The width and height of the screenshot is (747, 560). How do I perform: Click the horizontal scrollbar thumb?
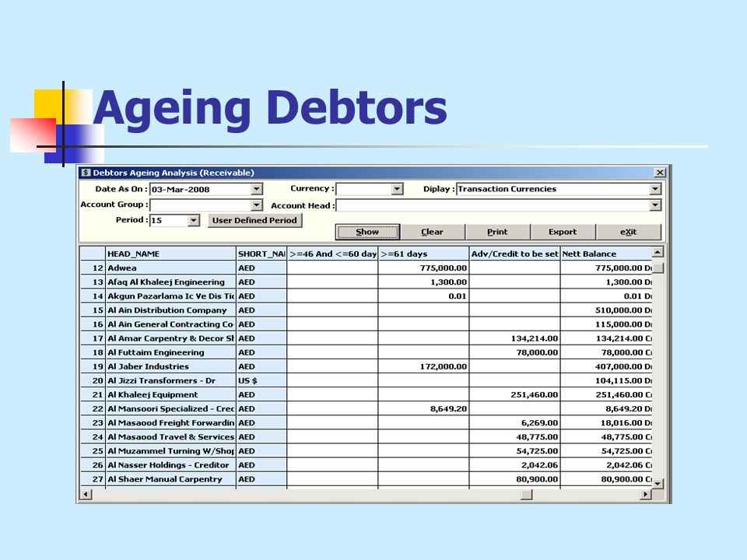(x=526, y=495)
